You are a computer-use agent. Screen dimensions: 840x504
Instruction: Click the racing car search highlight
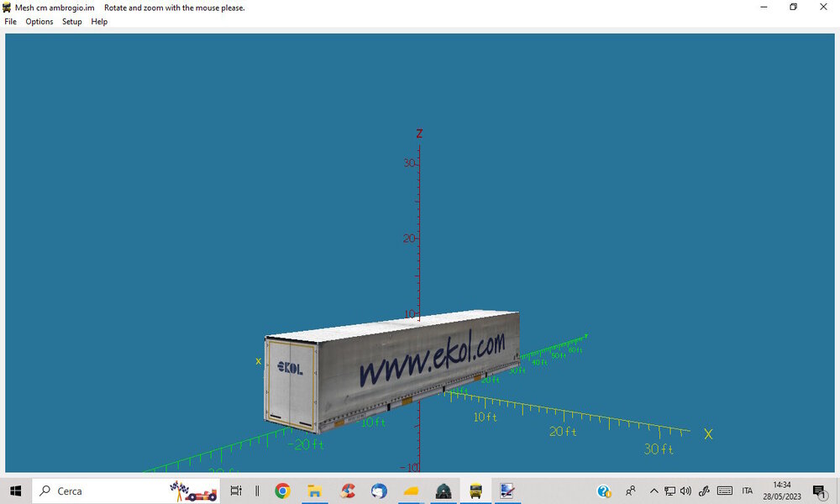point(193,491)
